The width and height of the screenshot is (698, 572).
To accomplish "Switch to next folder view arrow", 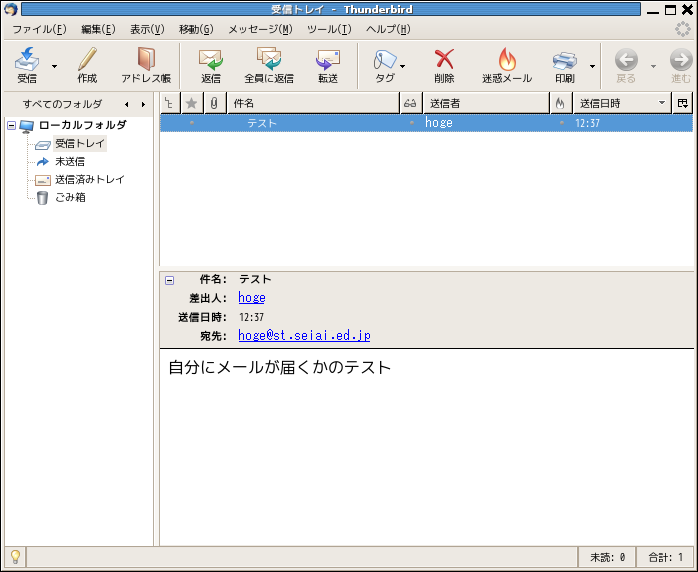I will (143, 105).
